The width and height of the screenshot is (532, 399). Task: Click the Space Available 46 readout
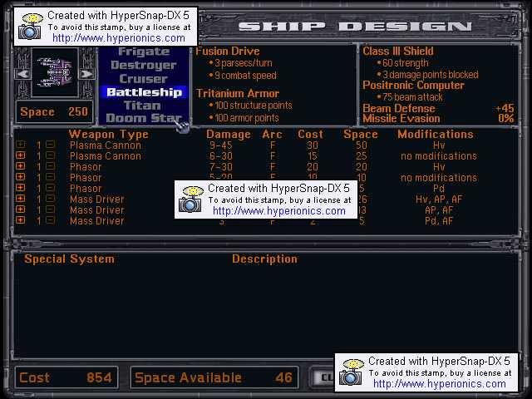[214, 377]
